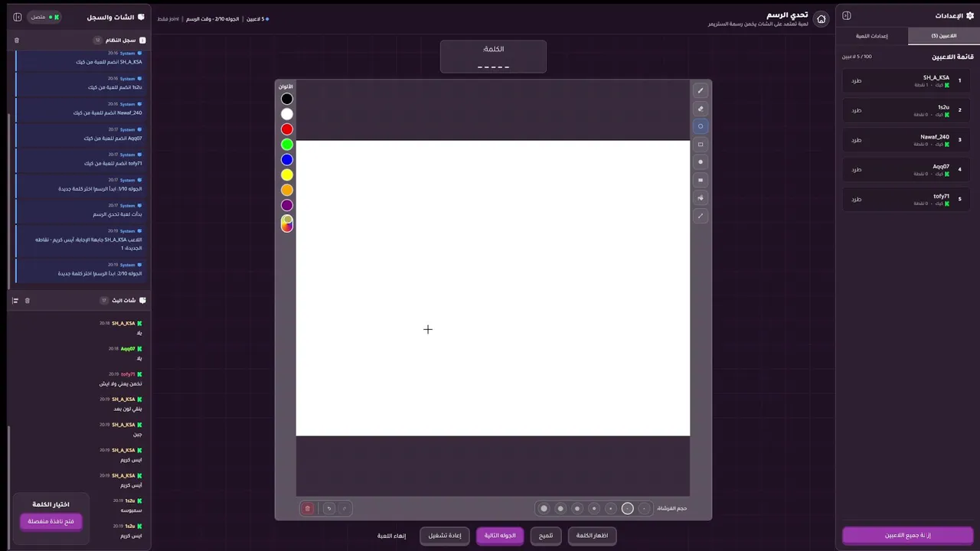The image size is (980, 551).
Task: Click the hidden word display box
Action: 493,57
